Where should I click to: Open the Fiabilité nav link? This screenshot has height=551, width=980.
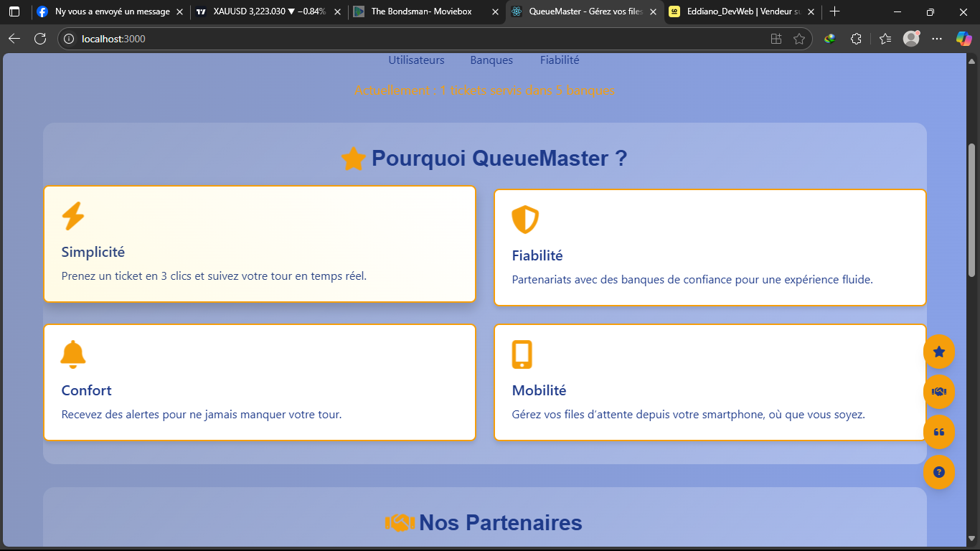560,60
